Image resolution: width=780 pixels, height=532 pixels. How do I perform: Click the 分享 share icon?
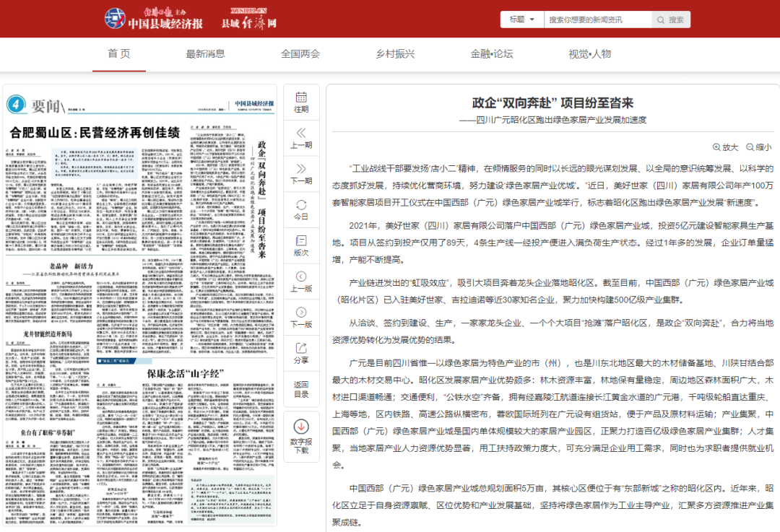click(301, 353)
